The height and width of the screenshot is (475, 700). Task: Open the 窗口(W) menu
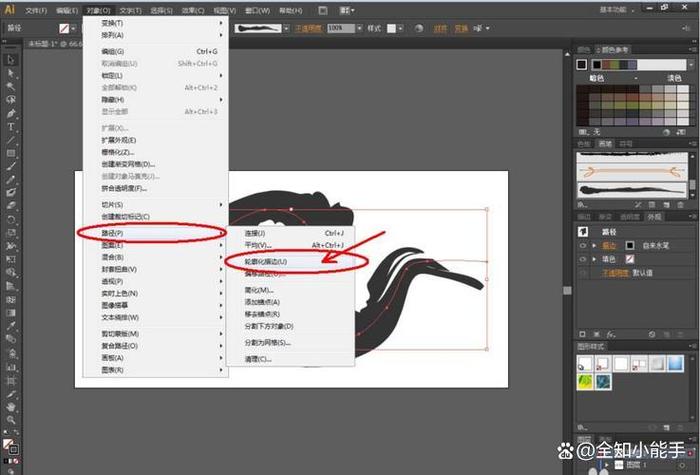258,10
